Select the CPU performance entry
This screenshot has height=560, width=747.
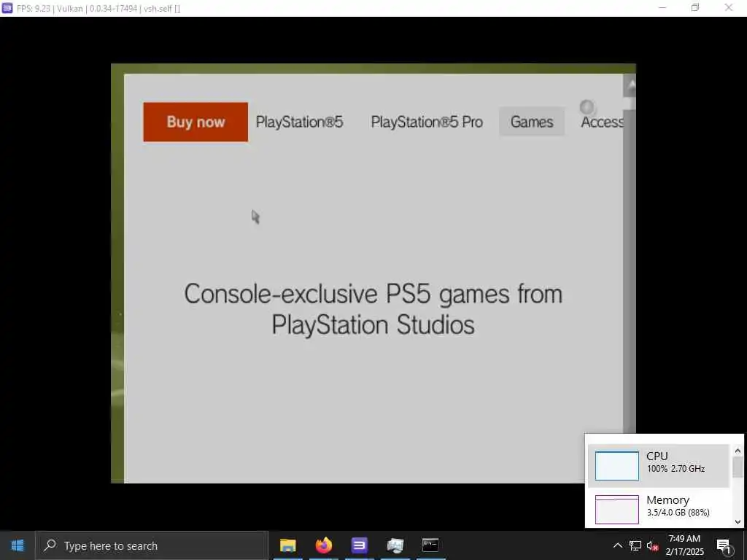point(659,466)
